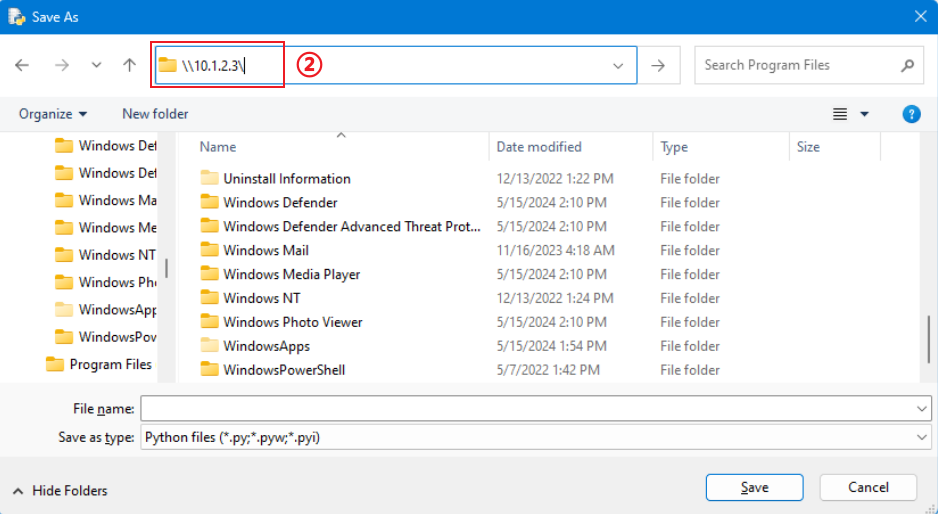This screenshot has width=938, height=514.
Task: Click the search magnifier icon
Action: [907, 65]
